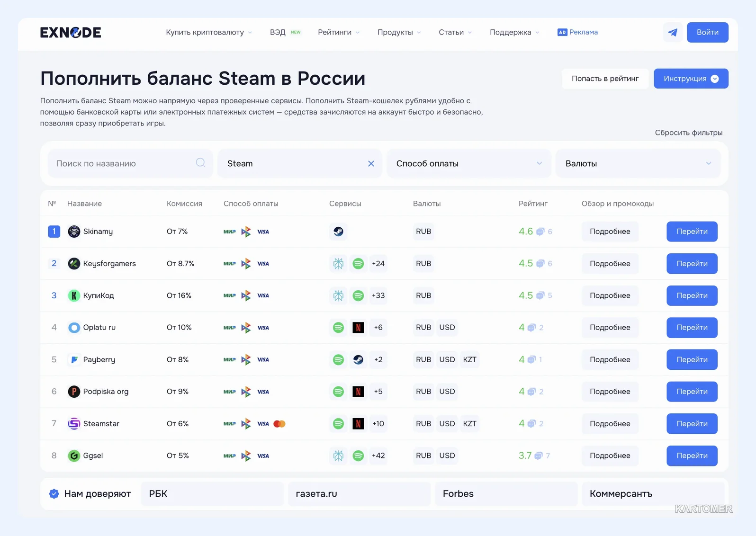Show +42 more services for Ggsel
The width and height of the screenshot is (756, 536).
click(378, 456)
